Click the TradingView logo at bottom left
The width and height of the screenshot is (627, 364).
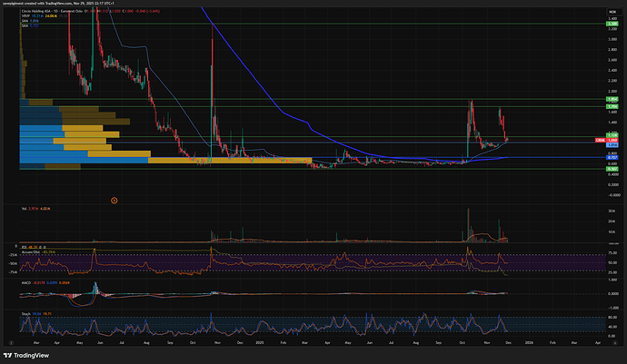point(25,355)
